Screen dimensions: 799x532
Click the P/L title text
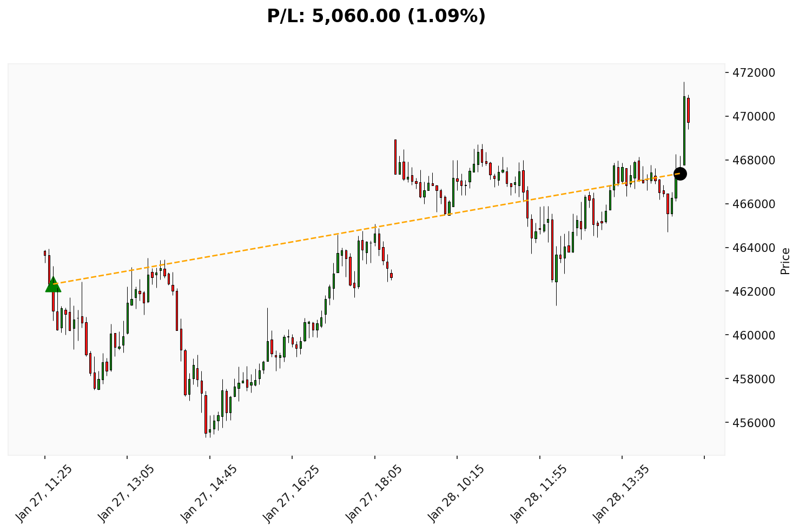[x=377, y=16]
